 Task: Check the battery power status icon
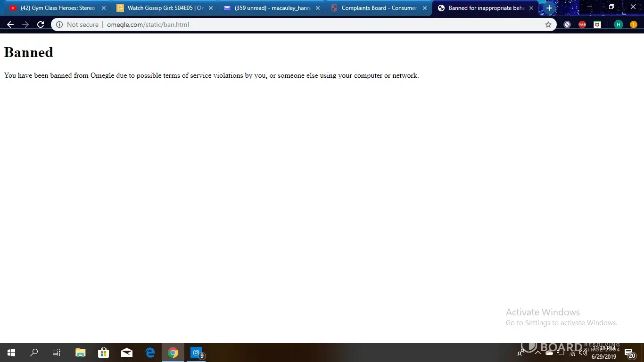pyautogui.click(x=561, y=353)
